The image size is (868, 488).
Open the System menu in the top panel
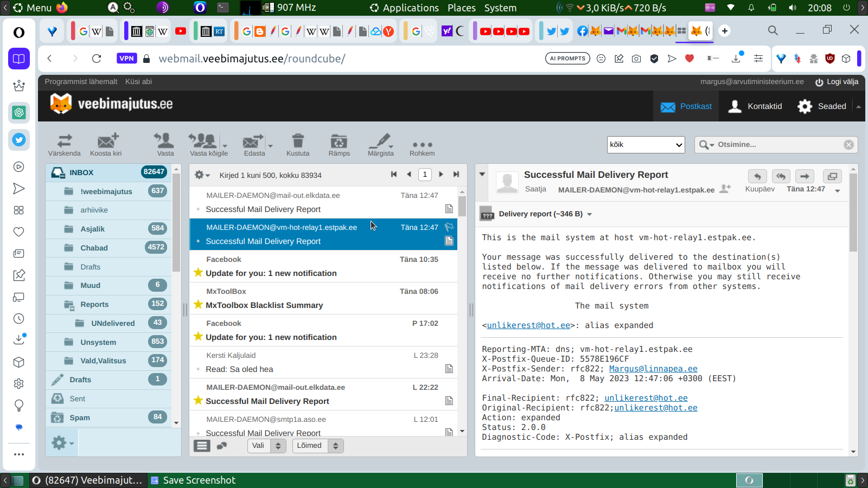click(x=500, y=8)
